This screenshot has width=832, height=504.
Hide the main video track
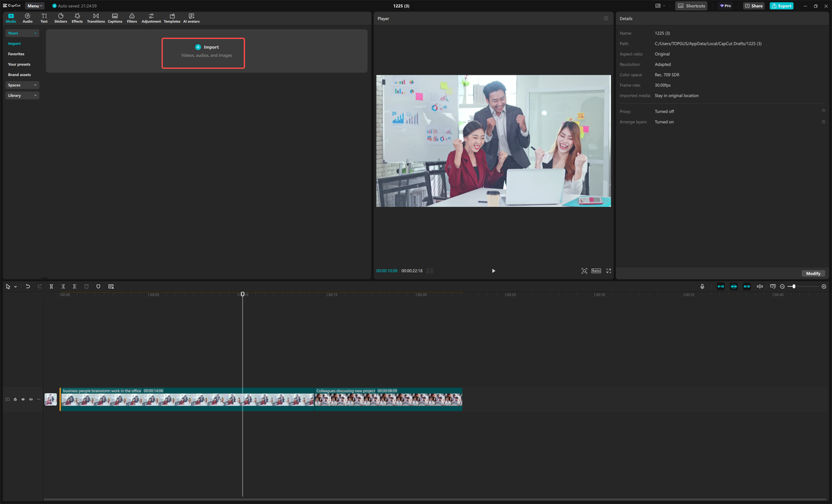[23, 399]
